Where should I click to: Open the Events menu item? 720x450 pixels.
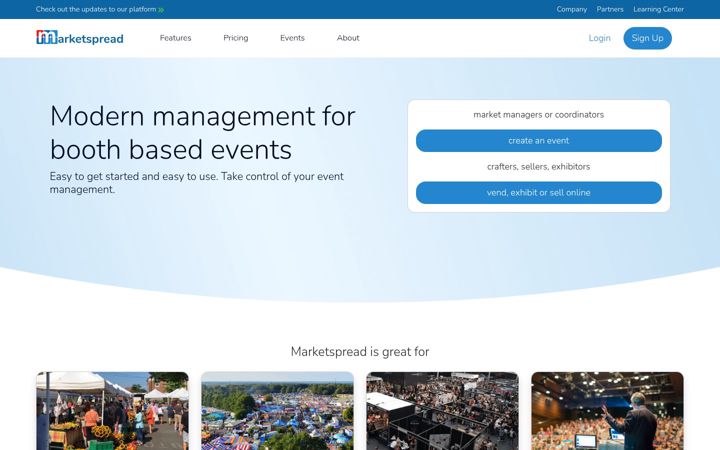coord(292,38)
